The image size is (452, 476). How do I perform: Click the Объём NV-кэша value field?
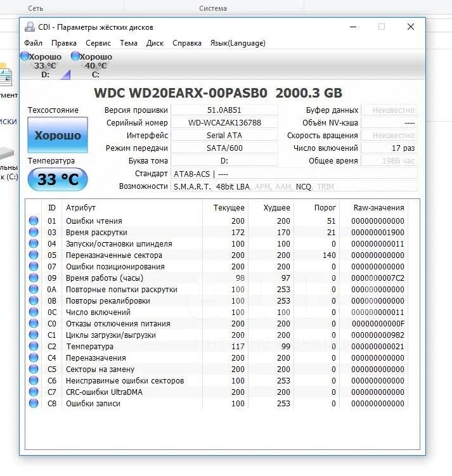point(389,122)
